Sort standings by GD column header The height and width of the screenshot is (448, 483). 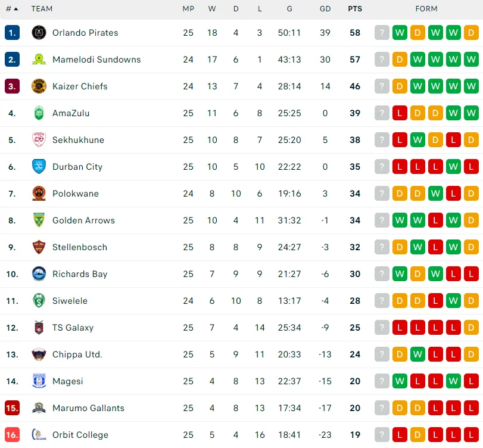coord(325,9)
